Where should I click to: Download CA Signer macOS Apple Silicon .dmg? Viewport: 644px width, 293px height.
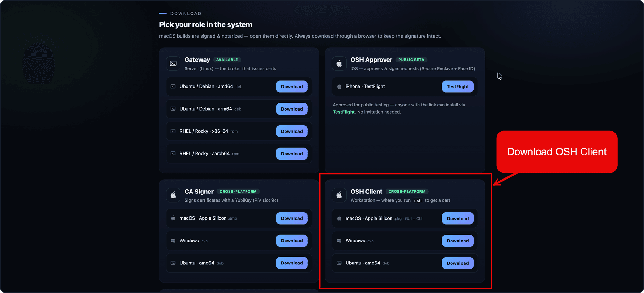click(292, 218)
